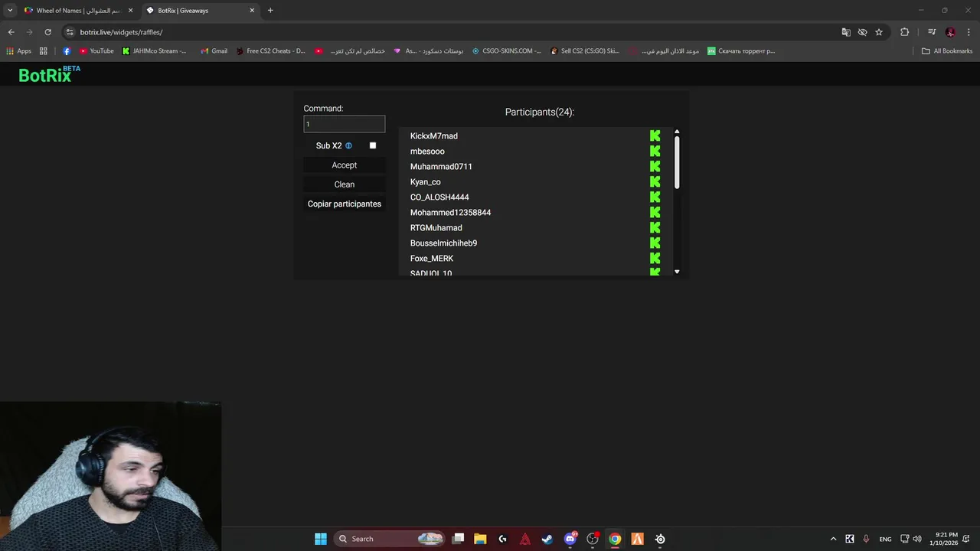Click the microphone icon in the system tray

click(x=866, y=539)
